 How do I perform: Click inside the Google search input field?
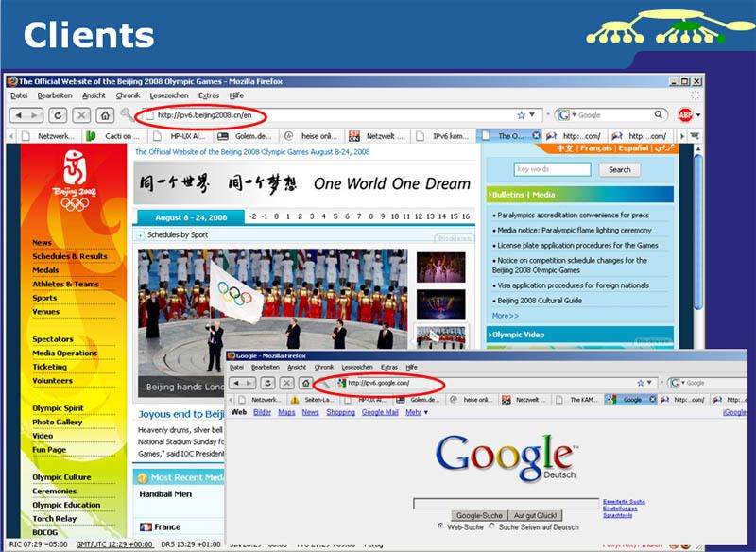pyautogui.click(x=505, y=502)
